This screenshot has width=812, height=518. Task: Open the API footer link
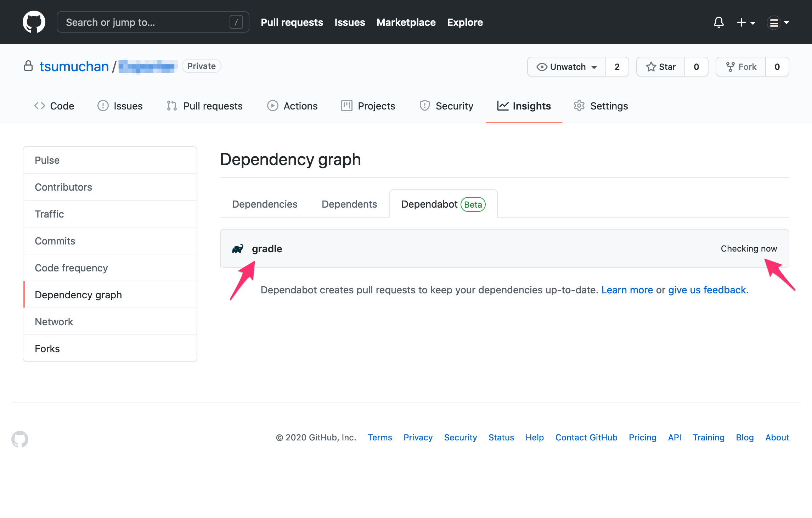[675, 438]
